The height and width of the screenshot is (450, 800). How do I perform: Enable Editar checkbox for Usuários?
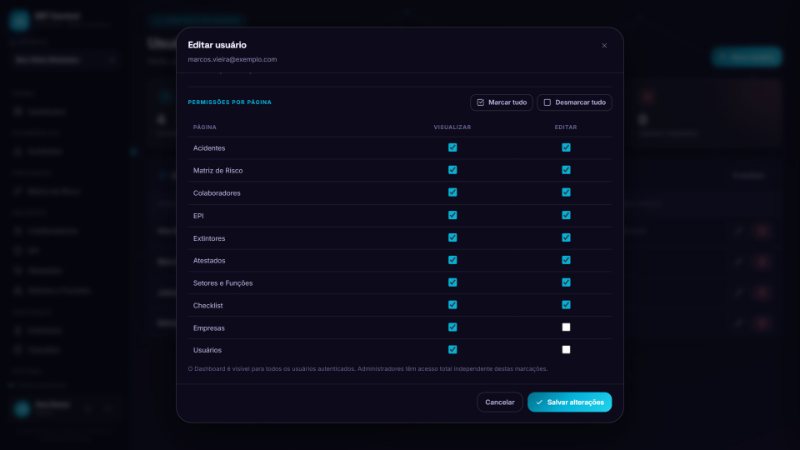coord(566,349)
